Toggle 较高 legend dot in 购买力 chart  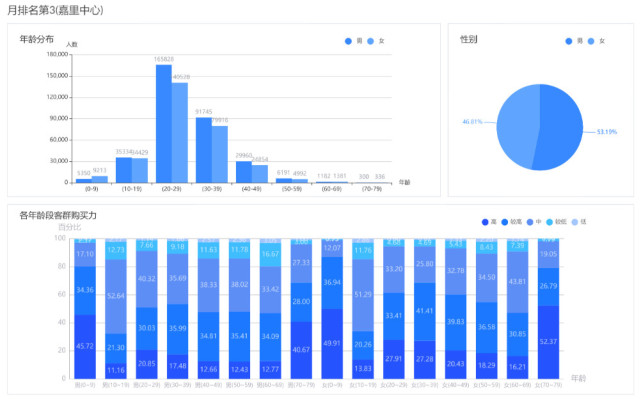pyautogui.click(x=505, y=222)
